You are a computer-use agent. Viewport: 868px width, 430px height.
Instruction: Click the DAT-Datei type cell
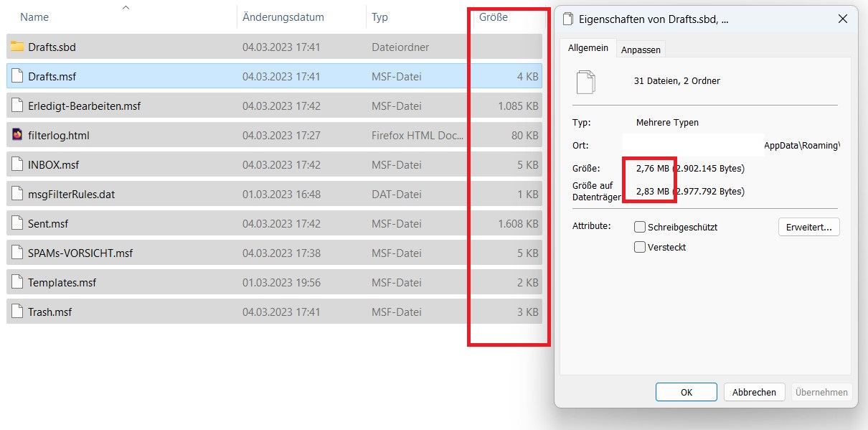point(397,194)
